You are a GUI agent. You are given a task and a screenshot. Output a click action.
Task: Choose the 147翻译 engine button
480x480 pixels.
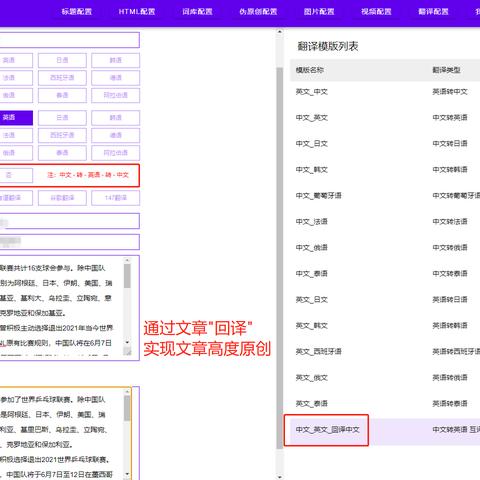tap(116, 198)
